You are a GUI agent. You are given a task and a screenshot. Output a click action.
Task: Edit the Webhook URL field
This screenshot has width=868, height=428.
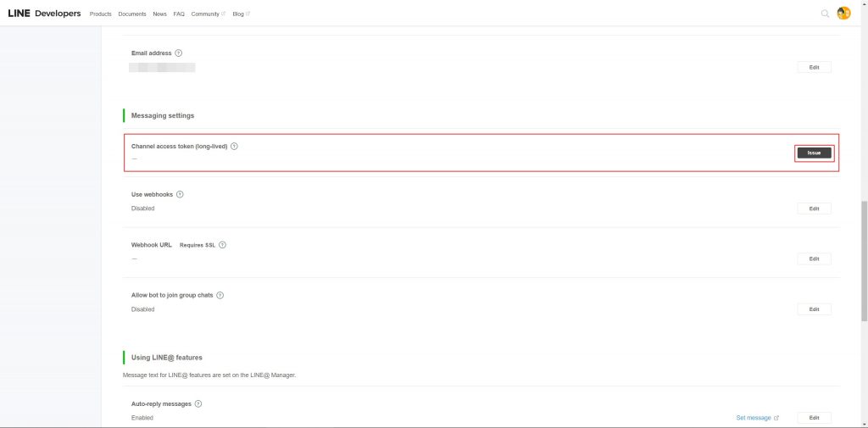(x=814, y=258)
